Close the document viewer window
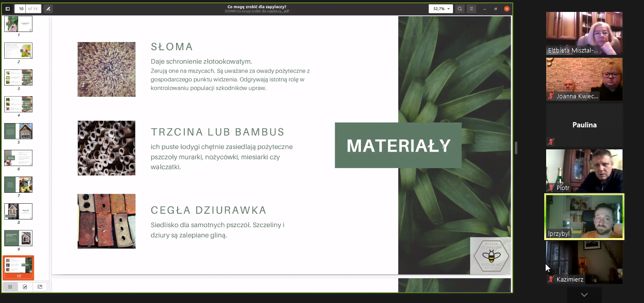Viewport: 644px width, 303px height. point(507,9)
